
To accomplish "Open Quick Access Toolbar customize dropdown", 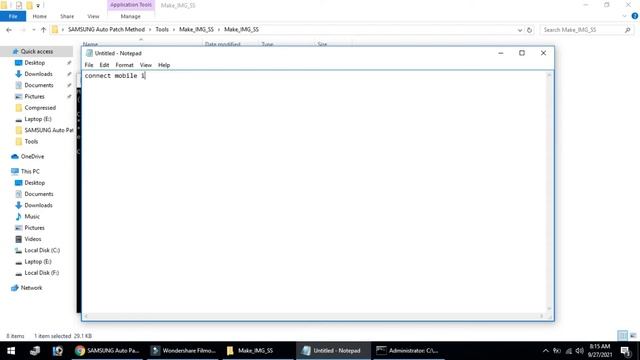I will [x=38, y=6].
